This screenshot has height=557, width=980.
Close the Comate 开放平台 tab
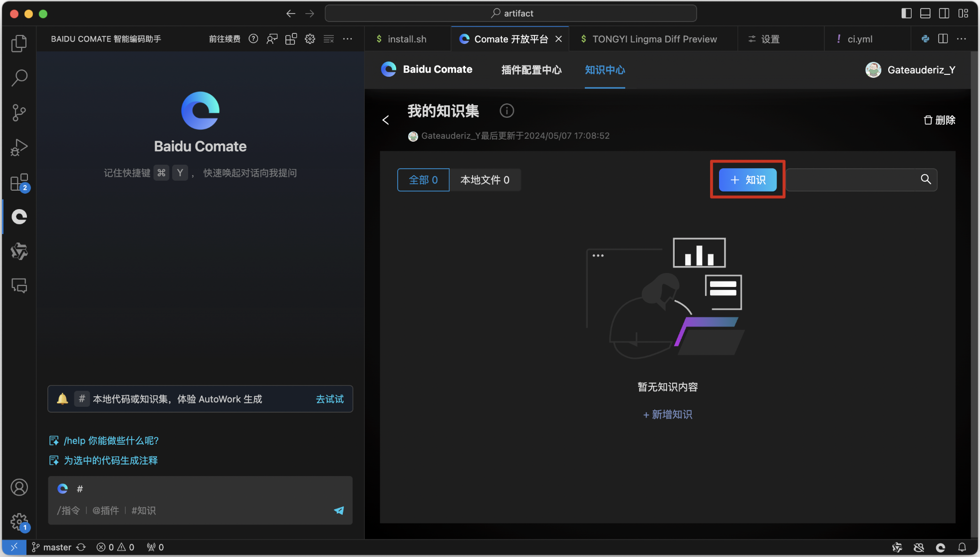559,39
